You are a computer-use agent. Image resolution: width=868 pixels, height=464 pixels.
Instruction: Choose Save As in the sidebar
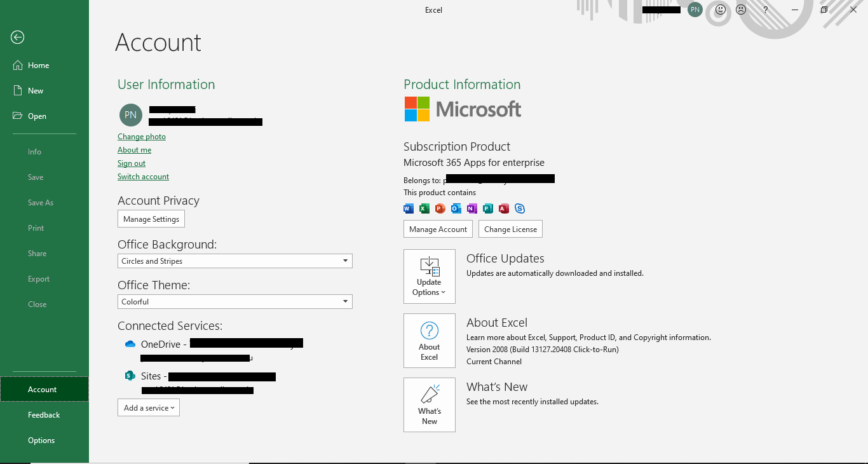click(44, 203)
